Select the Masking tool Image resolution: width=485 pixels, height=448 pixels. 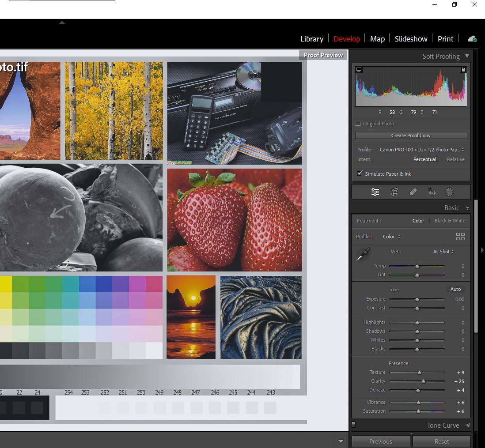click(450, 192)
